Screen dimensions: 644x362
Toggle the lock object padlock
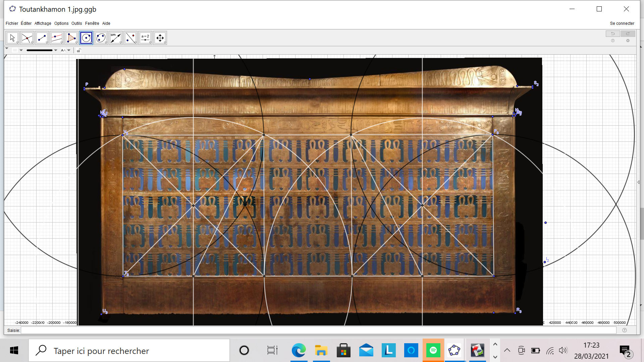pyautogui.click(x=79, y=50)
